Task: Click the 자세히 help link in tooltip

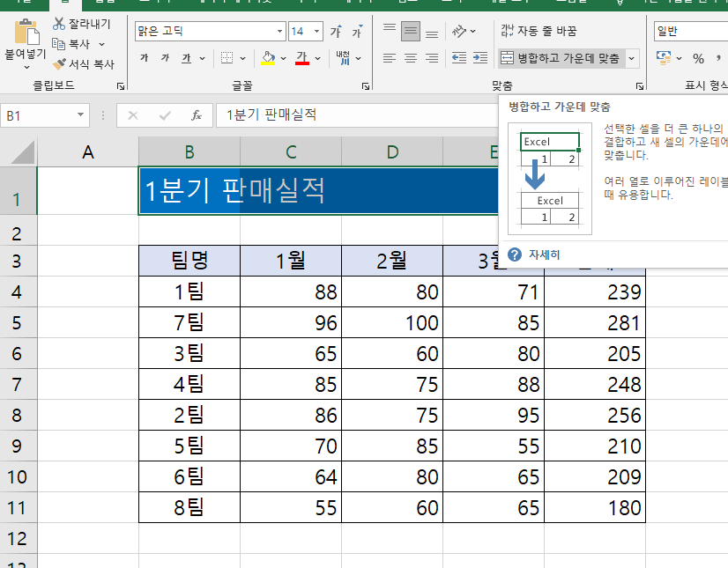Action: coord(544,254)
